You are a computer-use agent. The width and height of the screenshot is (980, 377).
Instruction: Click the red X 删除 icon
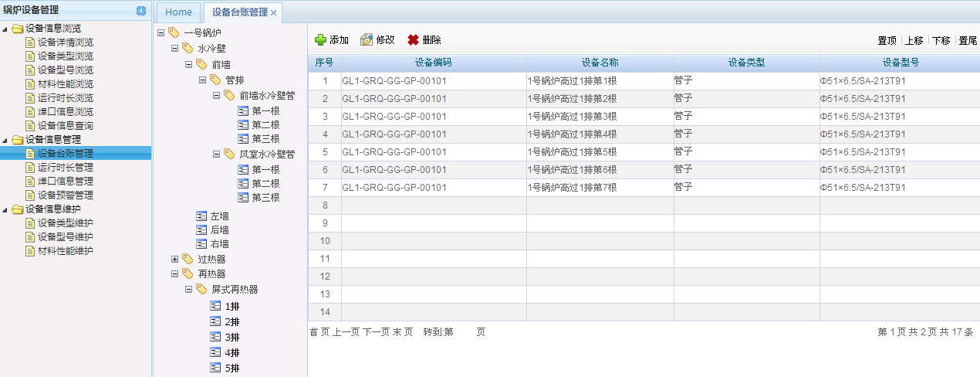pyautogui.click(x=414, y=40)
